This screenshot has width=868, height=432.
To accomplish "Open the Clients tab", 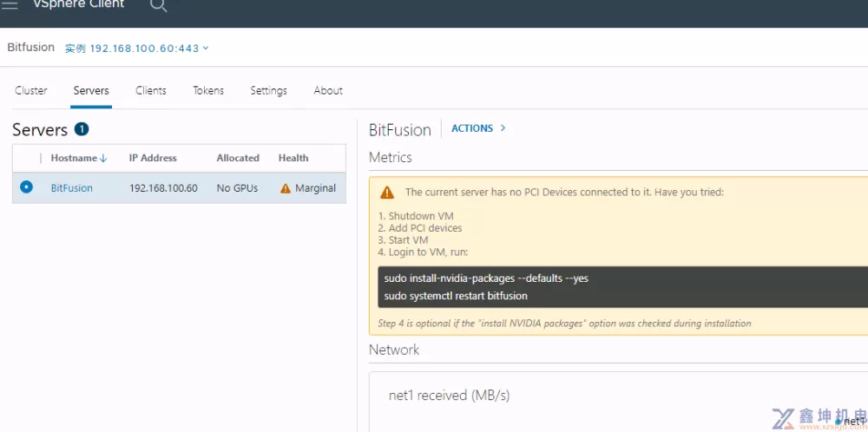I will 150,91.
